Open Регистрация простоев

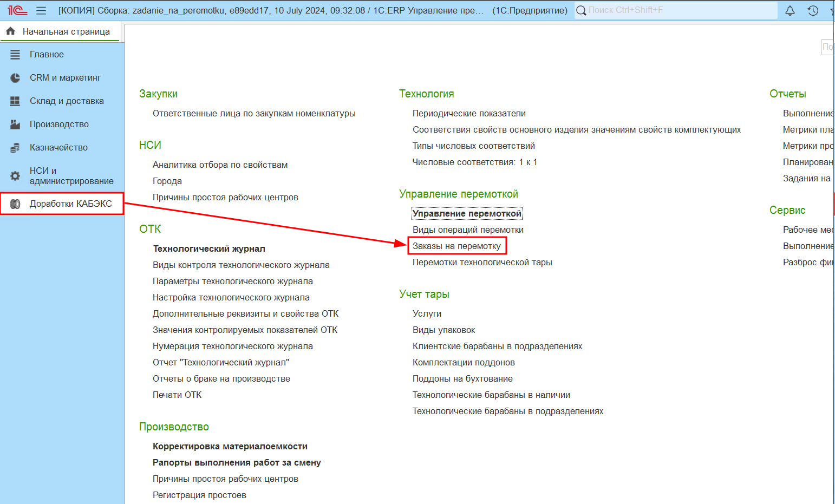pos(199,495)
